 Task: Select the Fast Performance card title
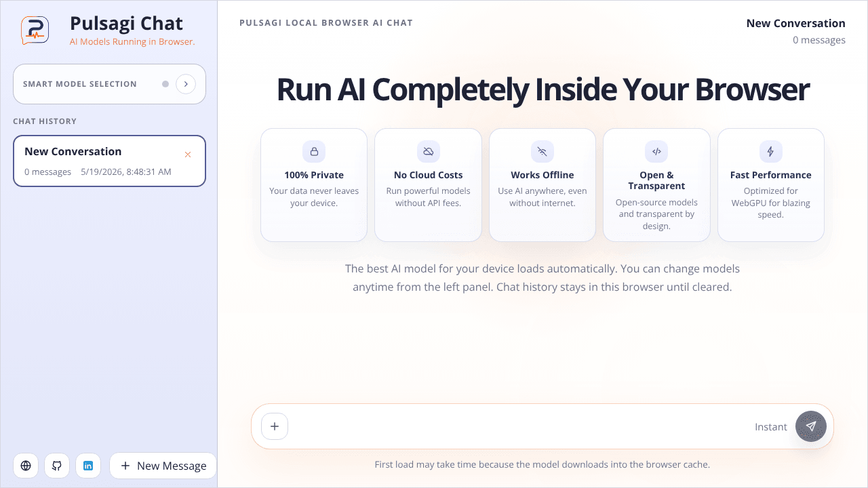(x=771, y=175)
